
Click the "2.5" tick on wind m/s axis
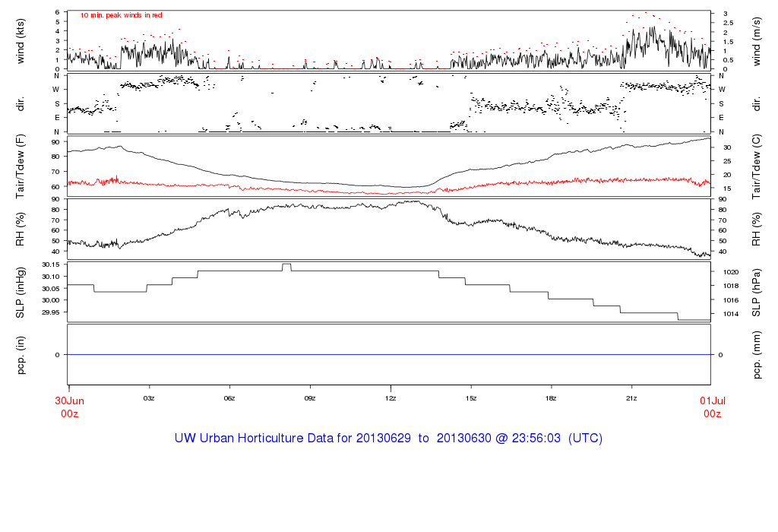728,23
